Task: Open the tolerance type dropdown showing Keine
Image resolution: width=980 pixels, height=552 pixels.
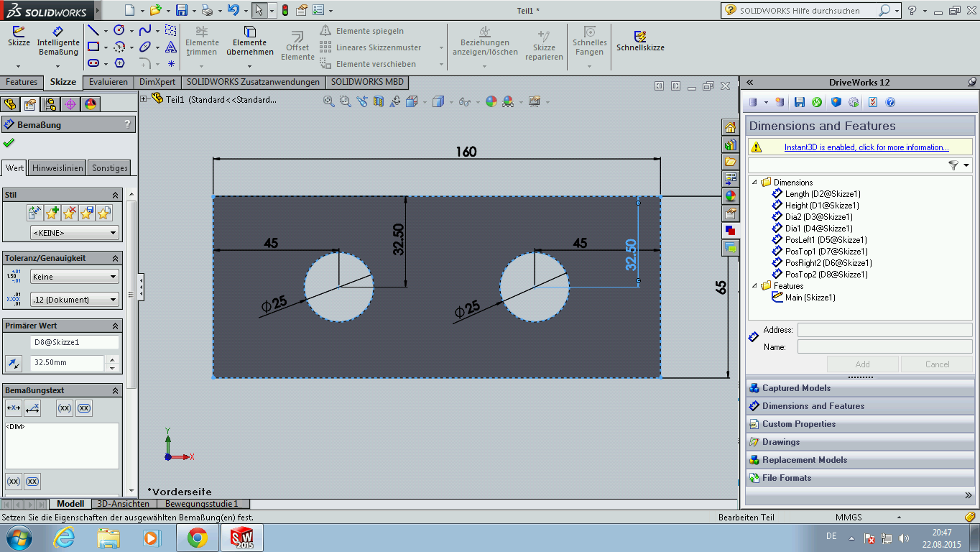Action: pyautogui.click(x=75, y=277)
